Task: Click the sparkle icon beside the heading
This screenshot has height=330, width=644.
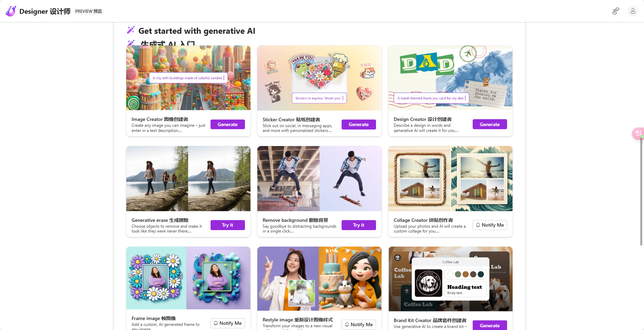Action: coord(130,30)
